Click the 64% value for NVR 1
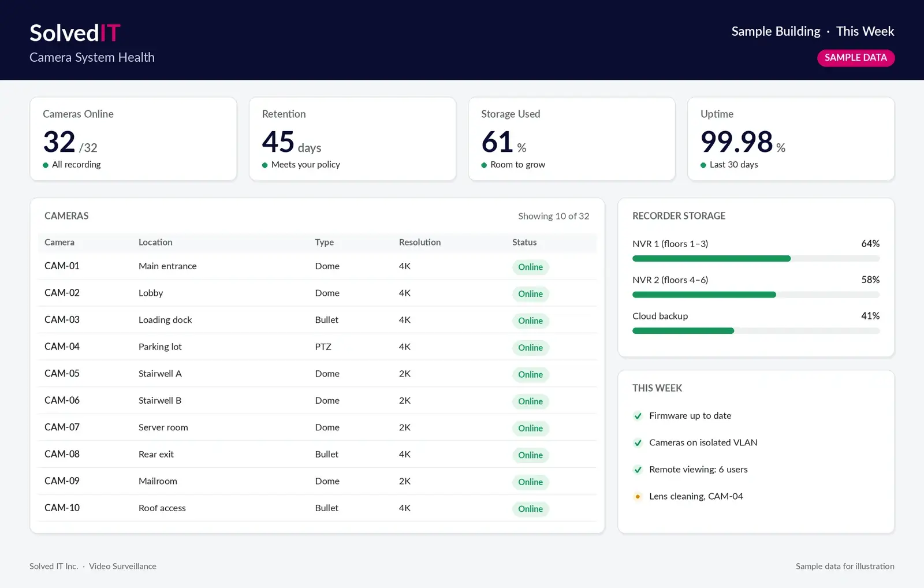 click(x=870, y=244)
